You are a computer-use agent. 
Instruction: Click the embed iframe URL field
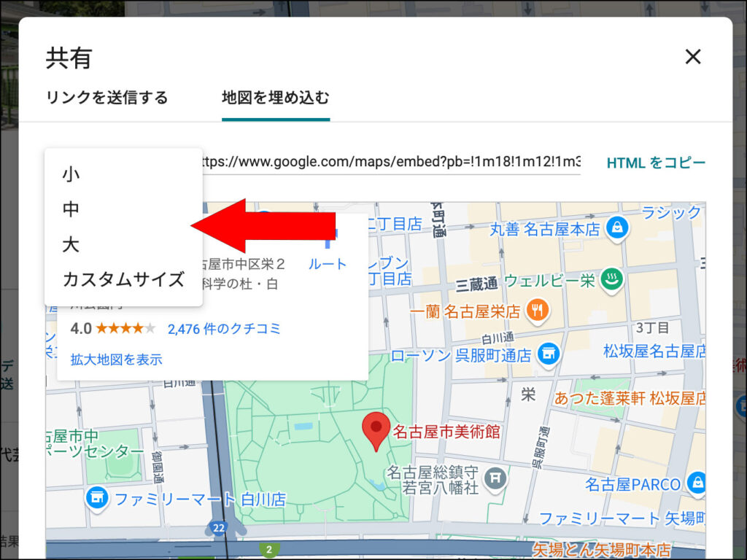click(x=391, y=162)
